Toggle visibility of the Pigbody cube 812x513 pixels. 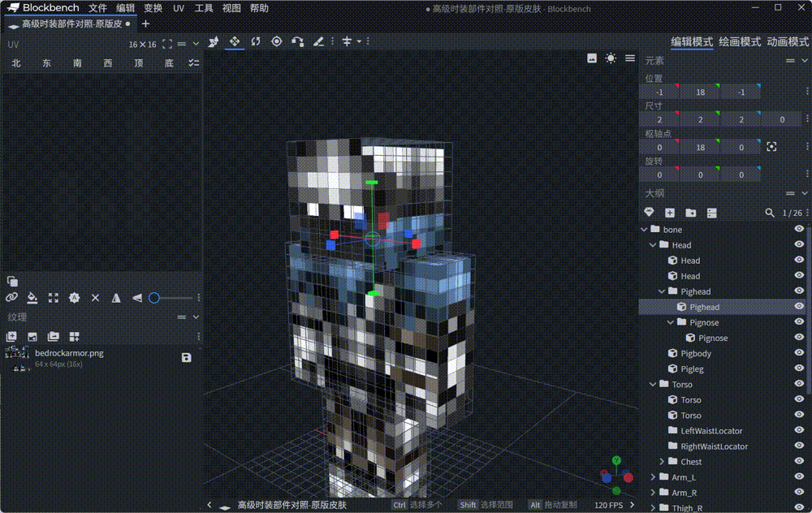pos(799,353)
